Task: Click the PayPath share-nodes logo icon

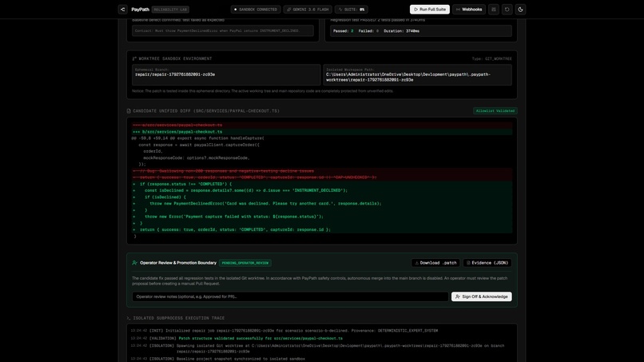Action: (122, 10)
